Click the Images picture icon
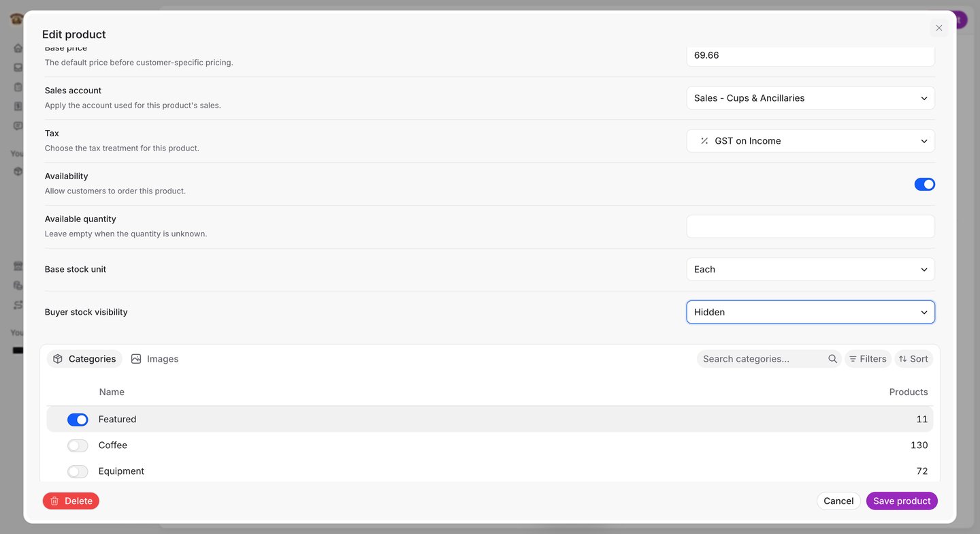Image resolution: width=980 pixels, height=534 pixels. coord(136,359)
